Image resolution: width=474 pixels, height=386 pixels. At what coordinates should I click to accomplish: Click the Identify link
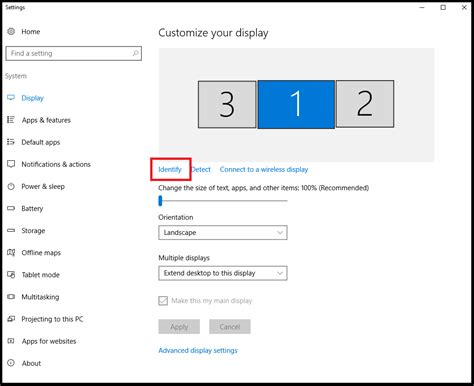coord(170,169)
